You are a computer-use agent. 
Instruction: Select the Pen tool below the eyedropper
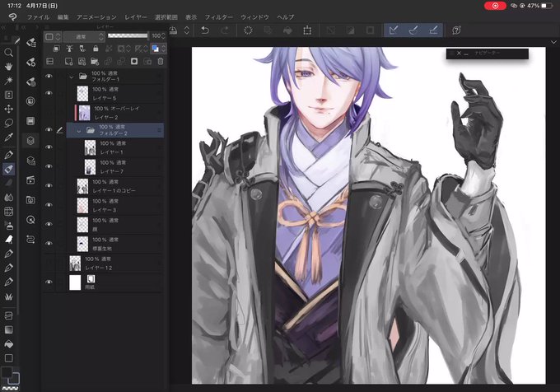[x=8, y=155]
